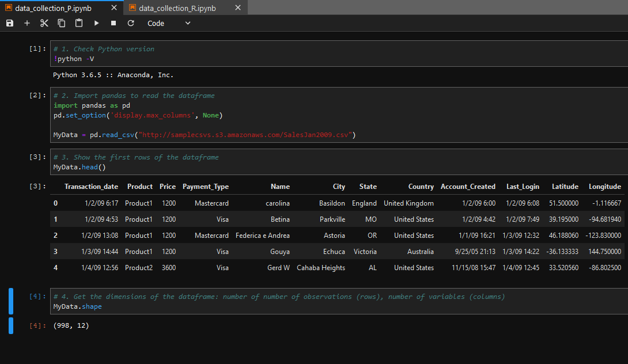Open the Code cell type dropdown
628x364 pixels.
click(x=169, y=23)
